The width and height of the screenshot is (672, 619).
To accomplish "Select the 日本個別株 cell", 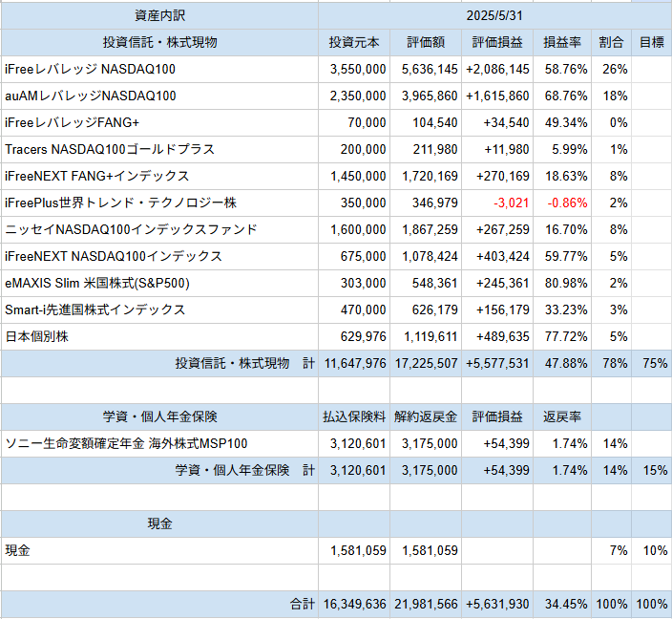I will (159, 336).
